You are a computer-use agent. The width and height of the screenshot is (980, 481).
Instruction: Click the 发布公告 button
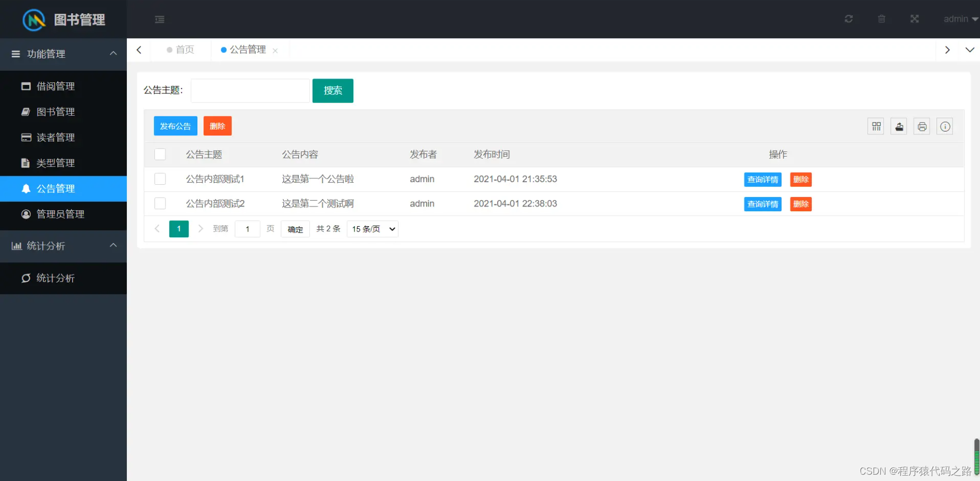click(x=175, y=126)
